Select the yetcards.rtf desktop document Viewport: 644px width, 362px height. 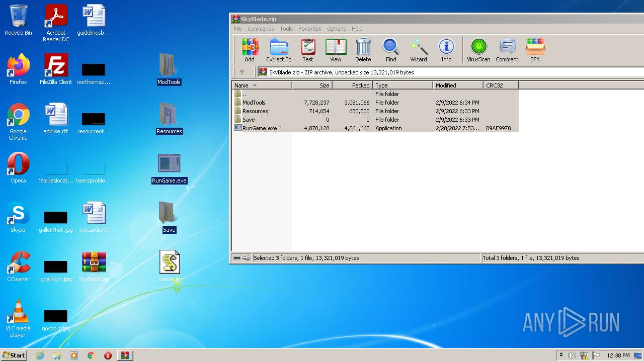[x=94, y=217]
